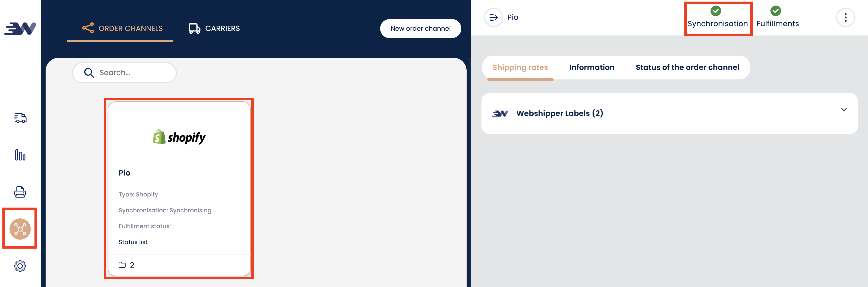Screen dimensions: 868x287
Task: Click the New order channel button
Action: 420,29
